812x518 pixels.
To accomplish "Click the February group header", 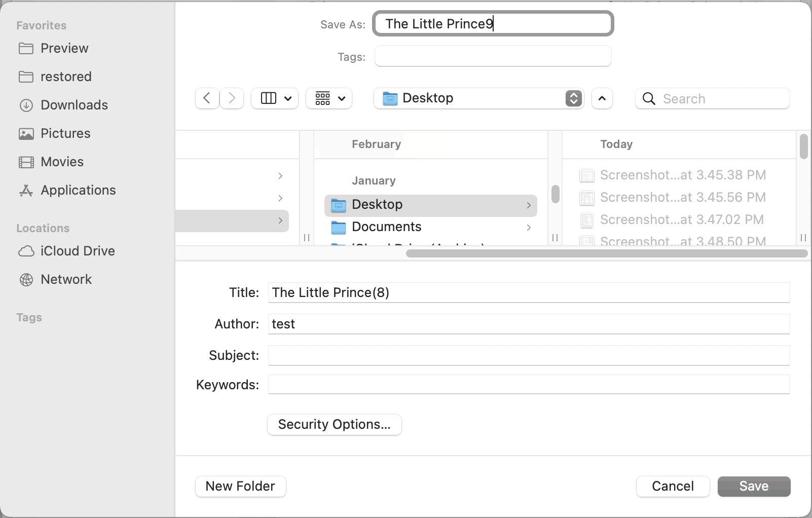I will tap(376, 144).
